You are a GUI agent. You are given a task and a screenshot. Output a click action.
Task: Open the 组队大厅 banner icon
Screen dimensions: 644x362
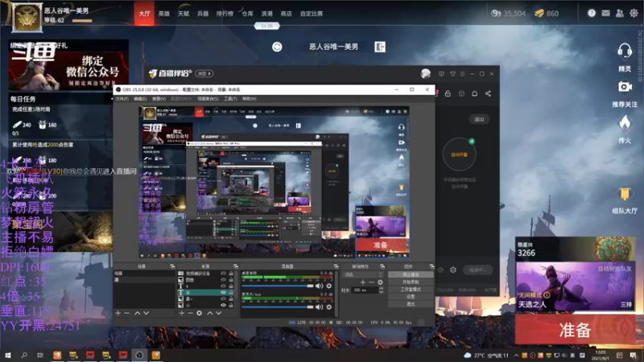(625, 194)
